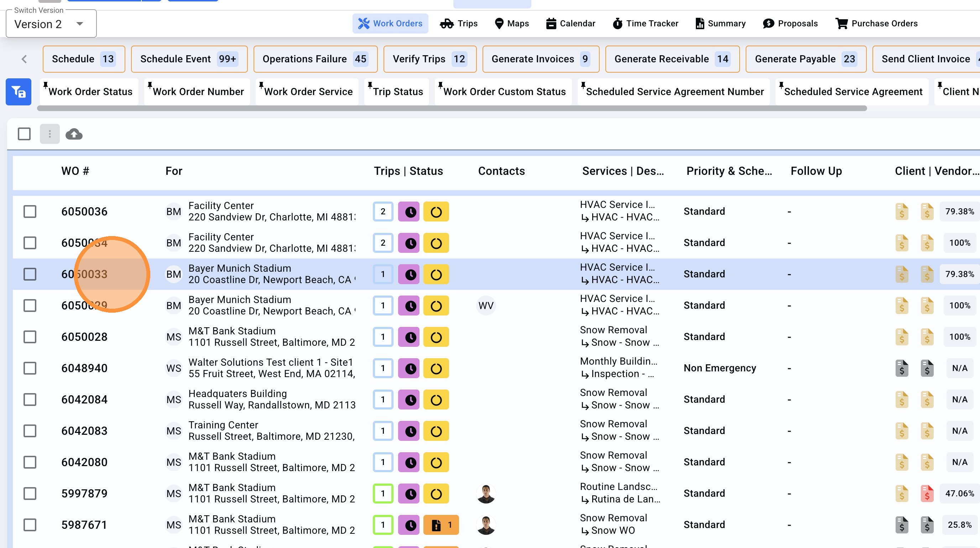Click the red invoice dollar icon for WO 5997879
The height and width of the screenshot is (548, 980).
(x=927, y=494)
